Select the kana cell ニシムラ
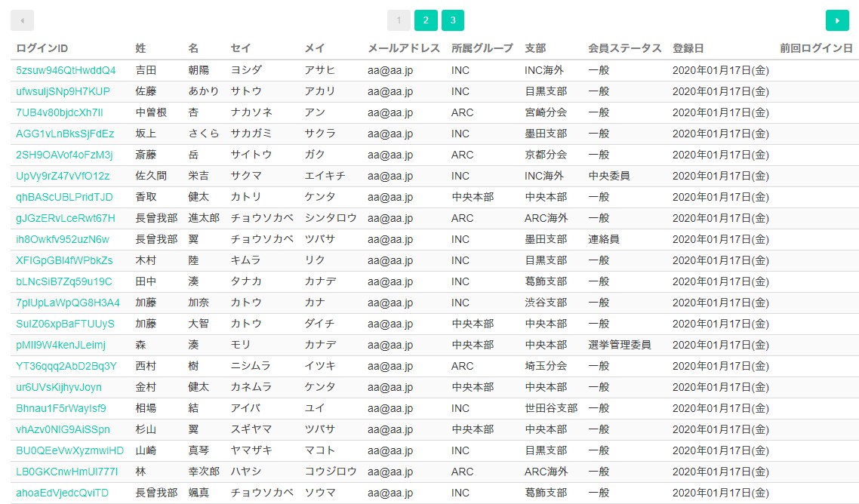Image resolution: width=859 pixels, height=504 pixels. coord(251,366)
